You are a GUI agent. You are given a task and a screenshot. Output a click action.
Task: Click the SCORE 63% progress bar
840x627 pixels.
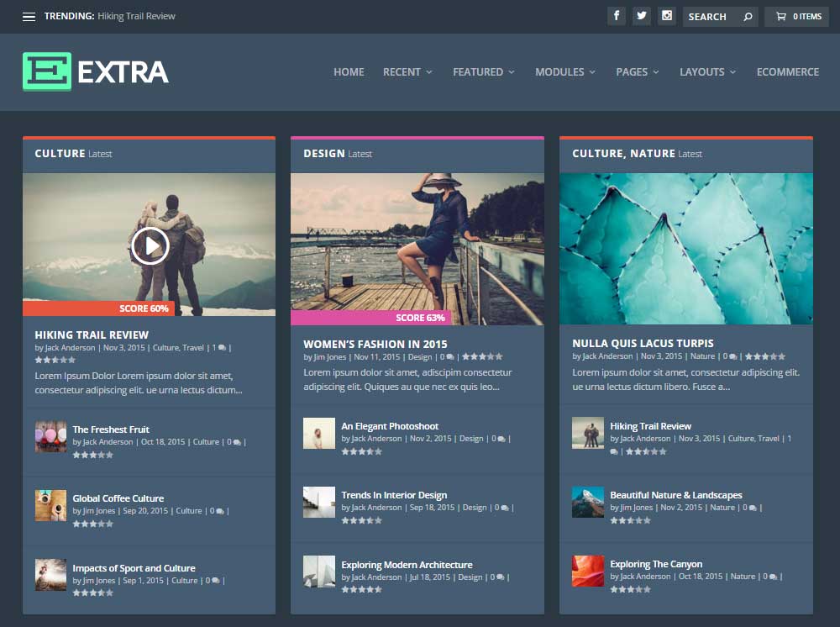tap(419, 318)
